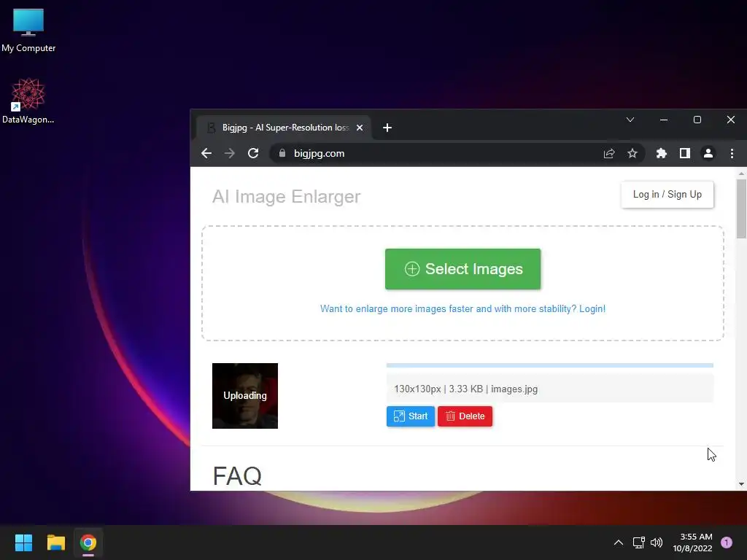Screen dimensions: 747x560
Task: Click the padlock site info icon
Action: coord(282,153)
